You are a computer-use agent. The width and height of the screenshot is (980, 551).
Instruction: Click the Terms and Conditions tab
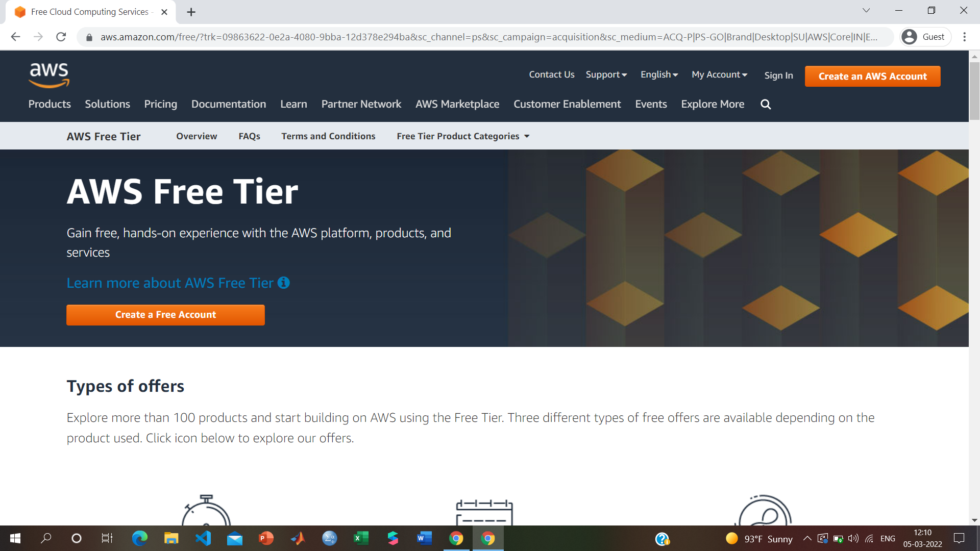coord(329,136)
